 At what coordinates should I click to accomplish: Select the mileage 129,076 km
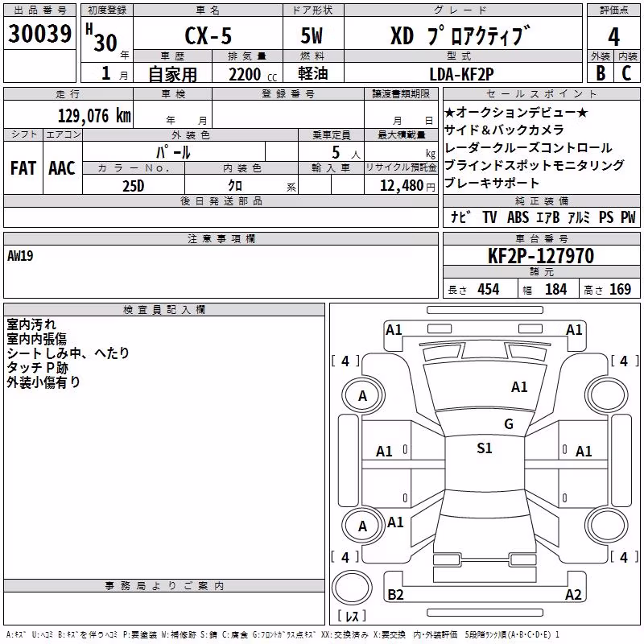pos(94,116)
